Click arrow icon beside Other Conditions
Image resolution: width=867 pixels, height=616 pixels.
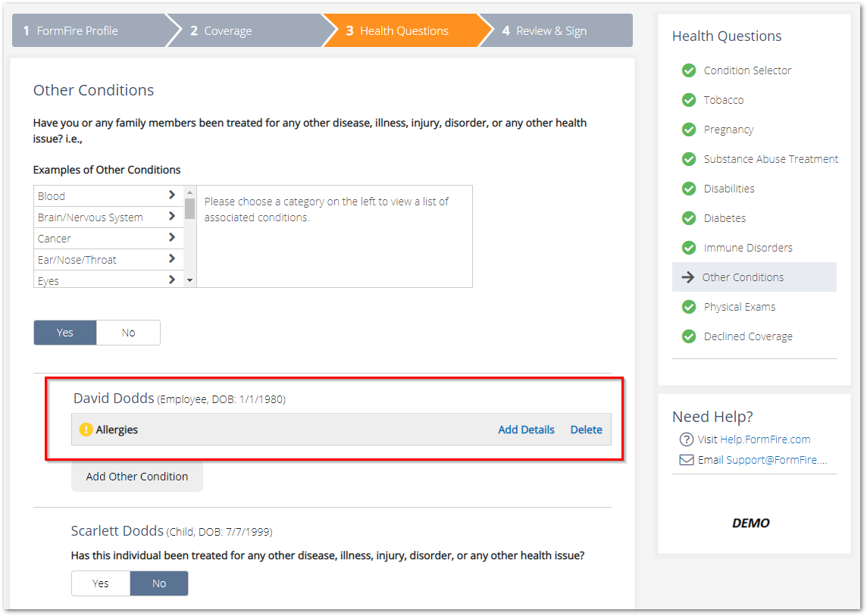(688, 277)
